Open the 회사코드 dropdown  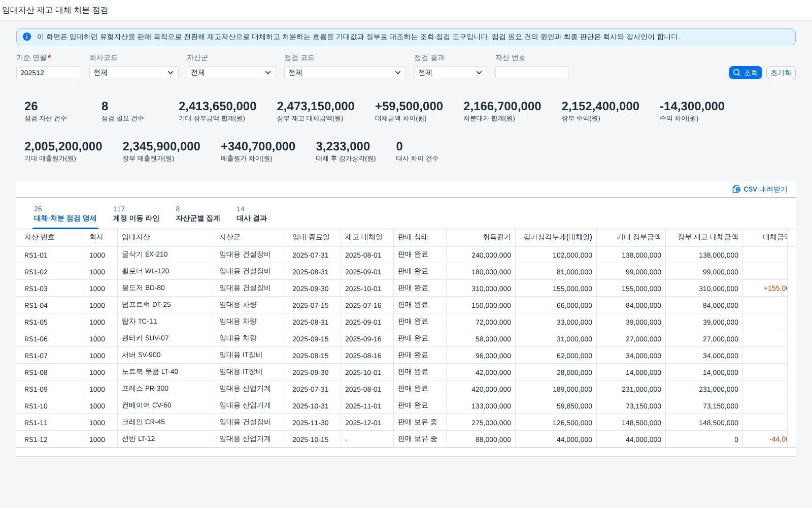coord(134,73)
